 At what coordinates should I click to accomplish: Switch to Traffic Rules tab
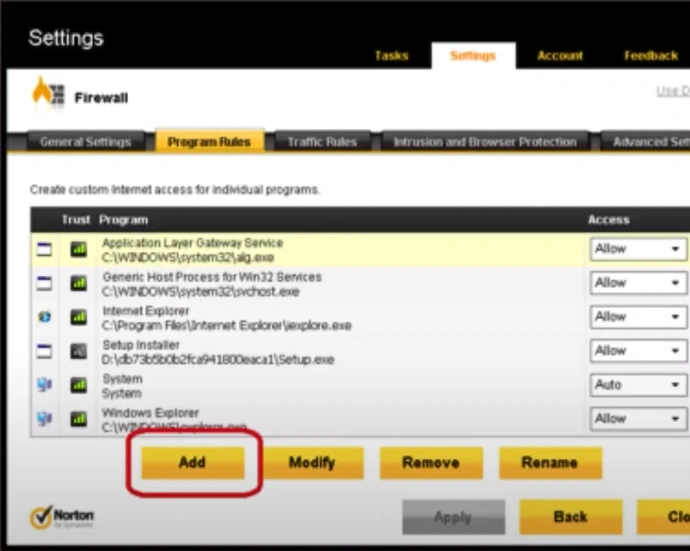point(322,142)
